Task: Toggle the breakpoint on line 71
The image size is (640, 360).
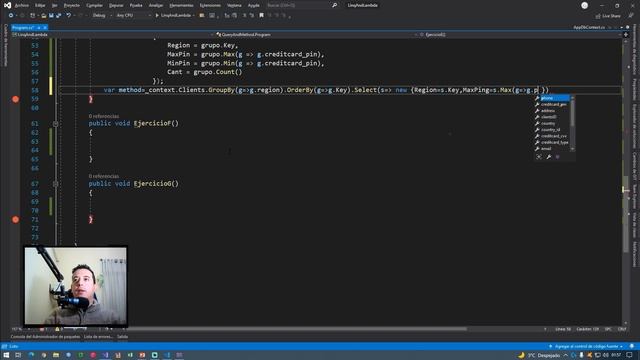Action: coord(16,220)
